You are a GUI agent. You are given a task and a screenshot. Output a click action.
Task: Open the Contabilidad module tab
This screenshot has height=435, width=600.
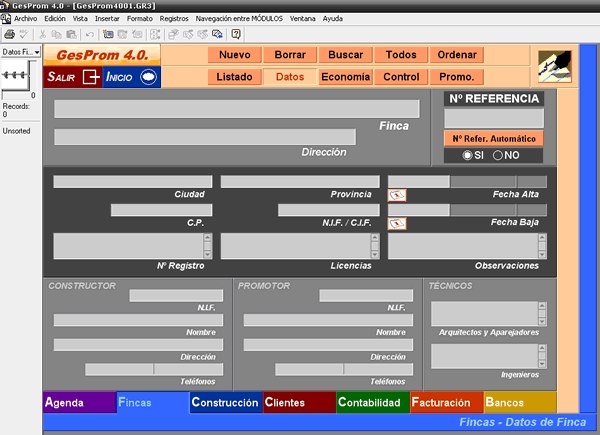(x=373, y=402)
